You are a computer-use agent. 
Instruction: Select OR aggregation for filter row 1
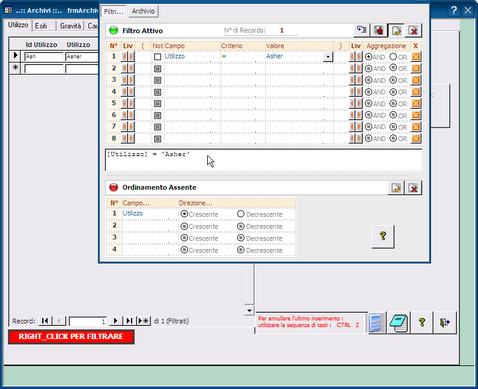(x=393, y=57)
